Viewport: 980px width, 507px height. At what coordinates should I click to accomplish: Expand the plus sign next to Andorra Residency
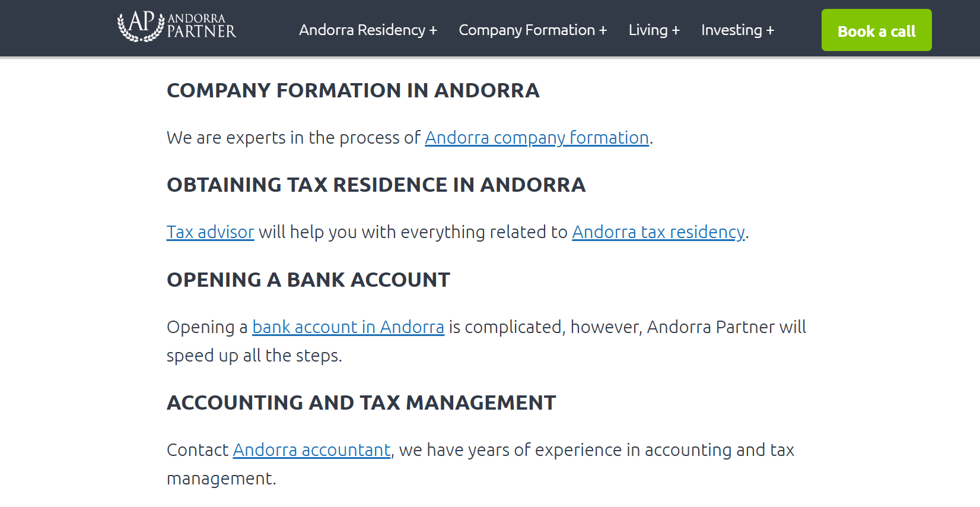coord(434,30)
